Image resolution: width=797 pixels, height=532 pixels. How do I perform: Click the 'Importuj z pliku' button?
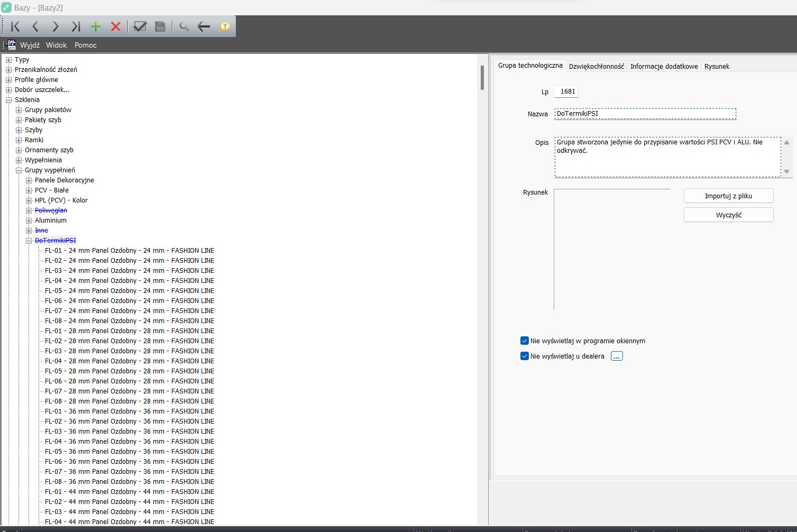pyautogui.click(x=729, y=196)
